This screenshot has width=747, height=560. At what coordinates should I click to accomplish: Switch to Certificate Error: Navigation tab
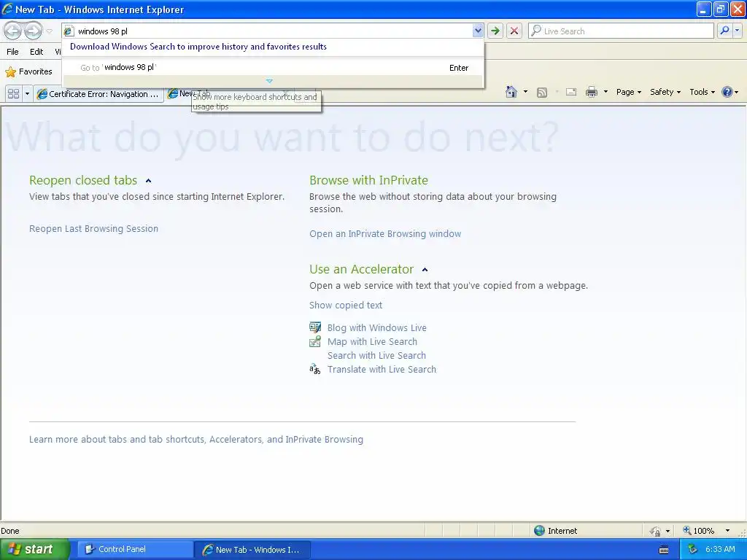pyautogui.click(x=98, y=94)
